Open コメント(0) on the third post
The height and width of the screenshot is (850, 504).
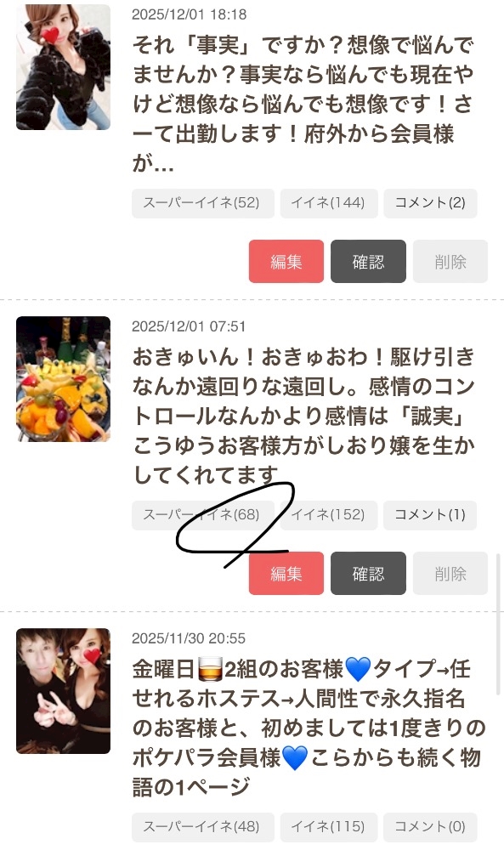[430, 827]
